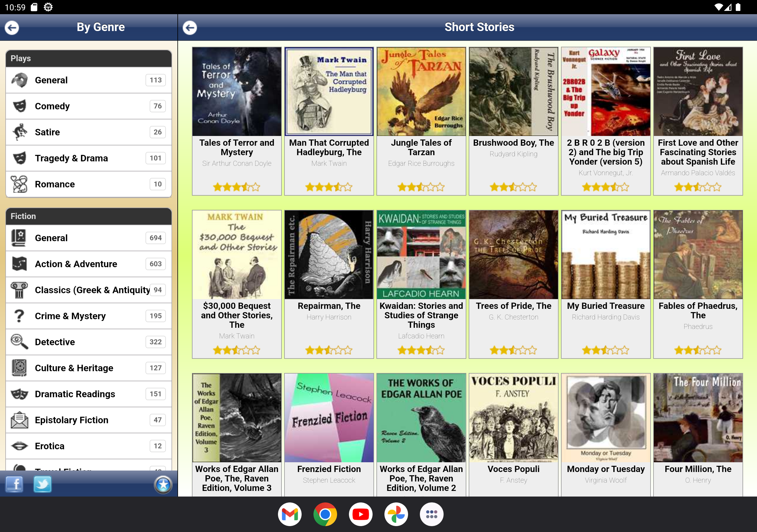Select Crime & Mystery fiction genre

click(x=89, y=316)
